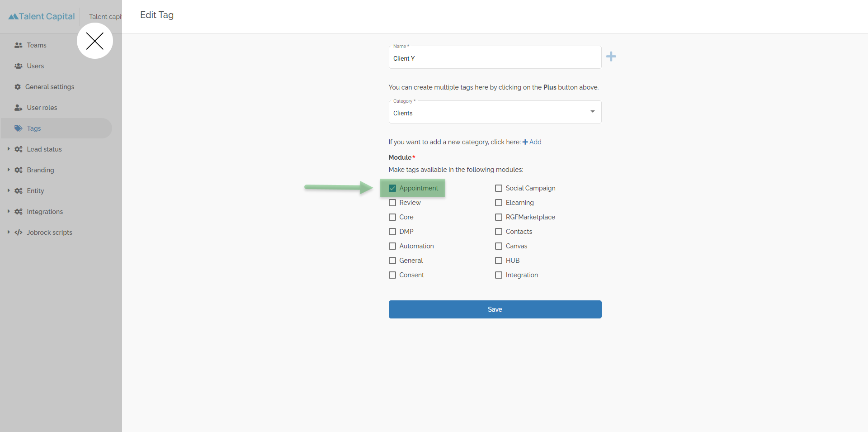Check the Core module checkbox
868x432 pixels.
(392, 217)
